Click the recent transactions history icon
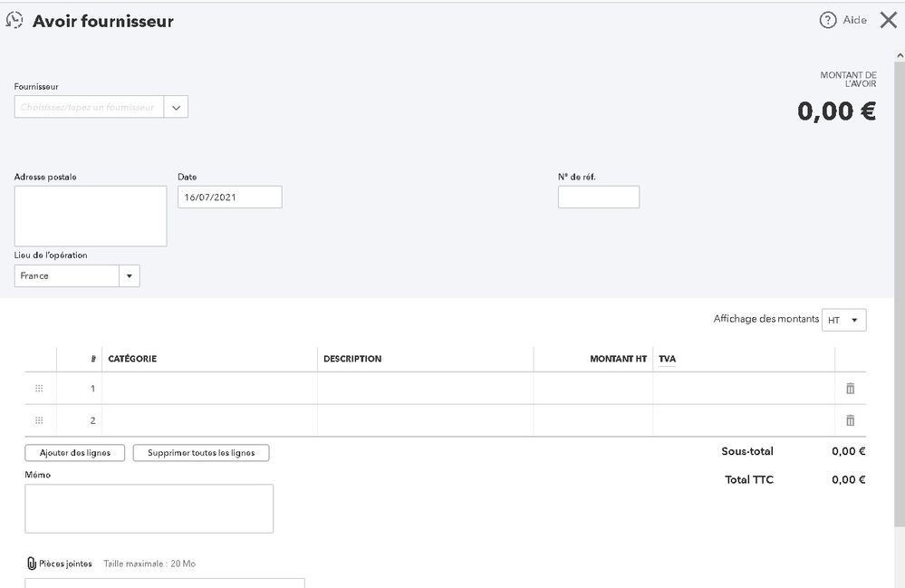The height and width of the screenshot is (588, 905). coord(14,20)
